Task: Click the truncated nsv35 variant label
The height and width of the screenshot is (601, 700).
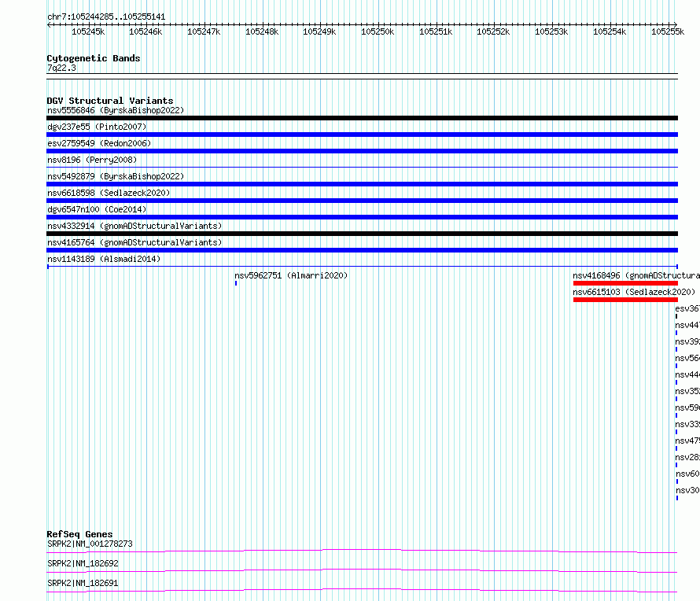Action: pyautogui.click(x=687, y=391)
